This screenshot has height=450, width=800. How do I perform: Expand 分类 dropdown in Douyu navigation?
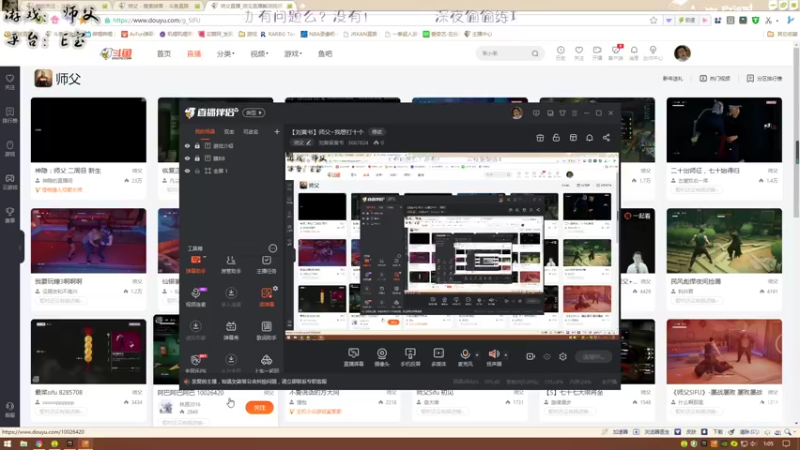click(x=226, y=54)
